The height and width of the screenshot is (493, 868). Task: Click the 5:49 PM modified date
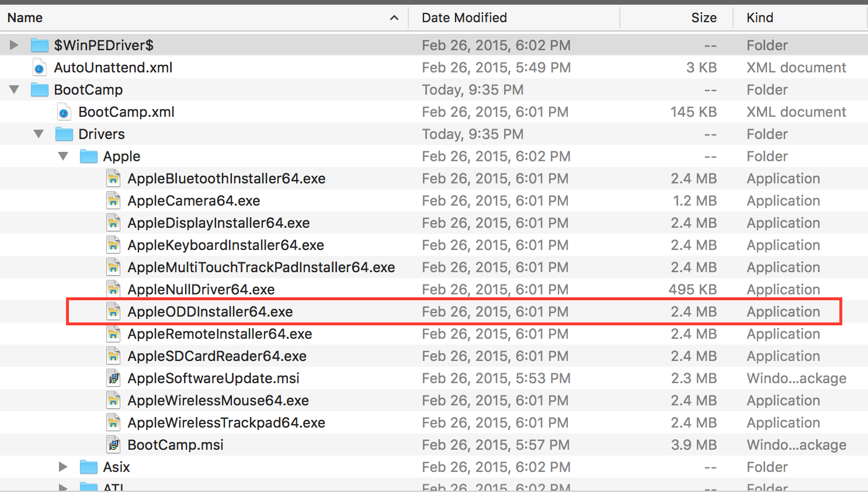click(x=497, y=67)
